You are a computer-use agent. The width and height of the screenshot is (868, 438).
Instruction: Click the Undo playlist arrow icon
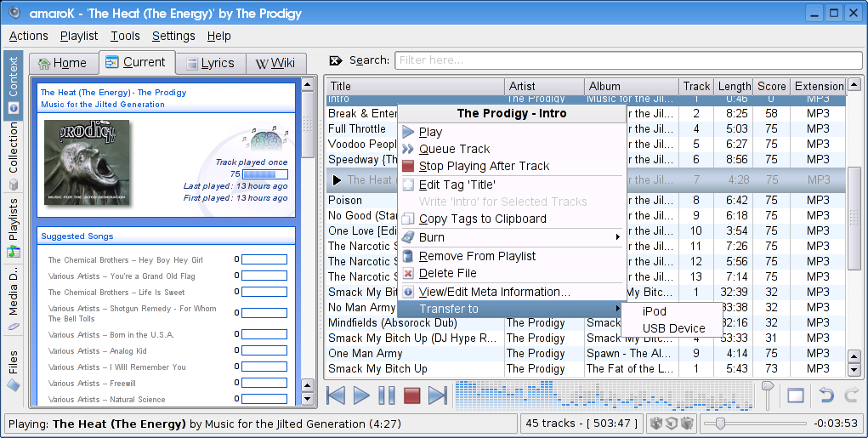826,395
